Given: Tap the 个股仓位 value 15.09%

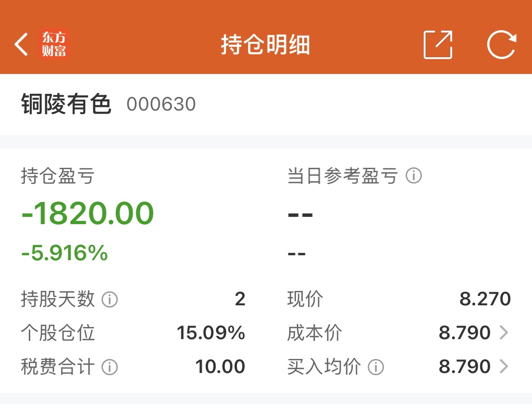Looking at the screenshot, I should coord(211,333).
